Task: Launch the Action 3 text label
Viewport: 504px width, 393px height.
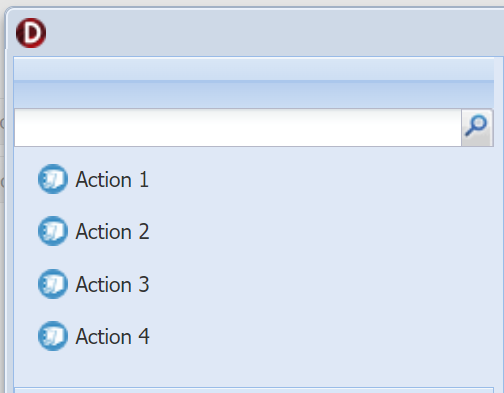Action: (x=112, y=285)
